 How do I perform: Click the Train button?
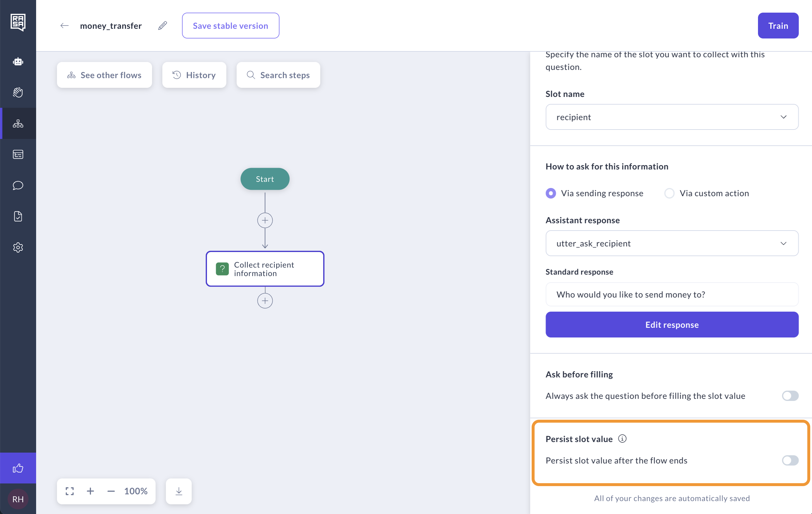click(x=778, y=26)
